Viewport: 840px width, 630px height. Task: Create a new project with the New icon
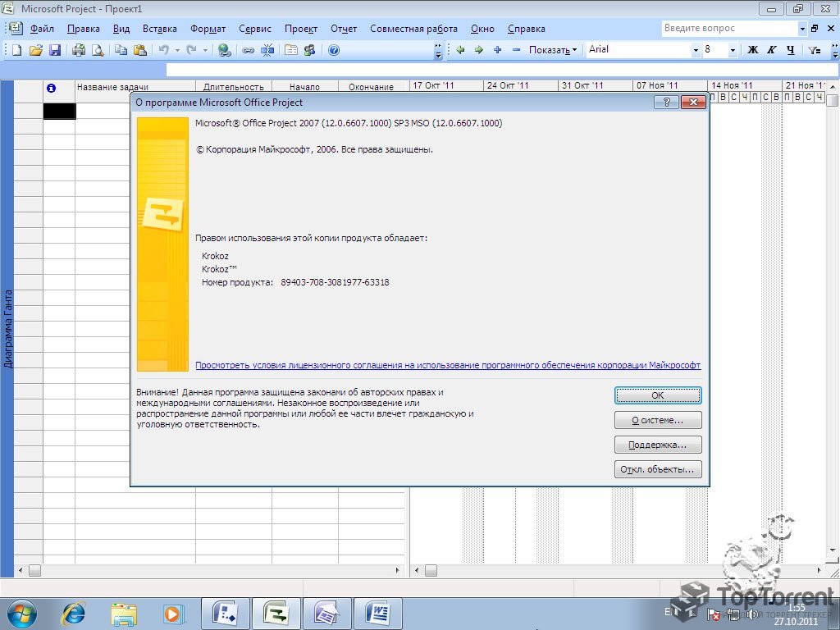17,50
